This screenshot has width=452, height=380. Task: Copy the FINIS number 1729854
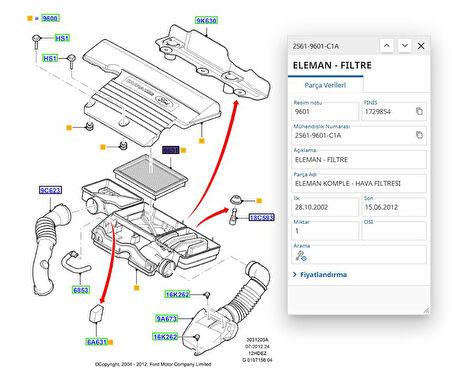click(419, 111)
